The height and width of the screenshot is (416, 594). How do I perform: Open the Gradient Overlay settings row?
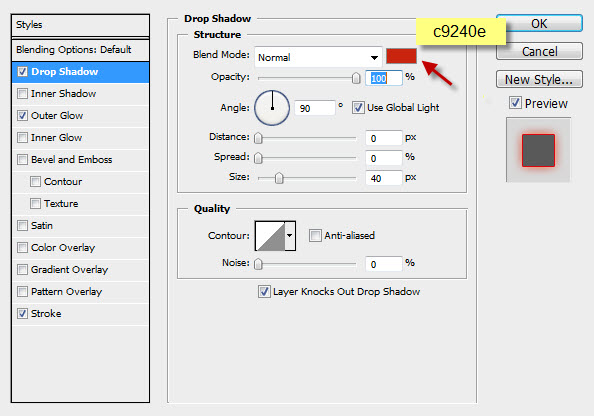(x=80, y=269)
